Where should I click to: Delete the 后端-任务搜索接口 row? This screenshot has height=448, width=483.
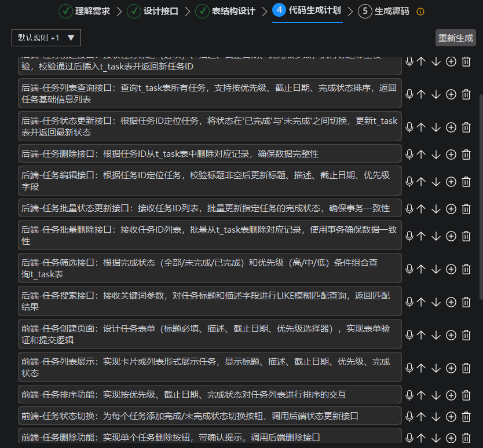(x=466, y=302)
